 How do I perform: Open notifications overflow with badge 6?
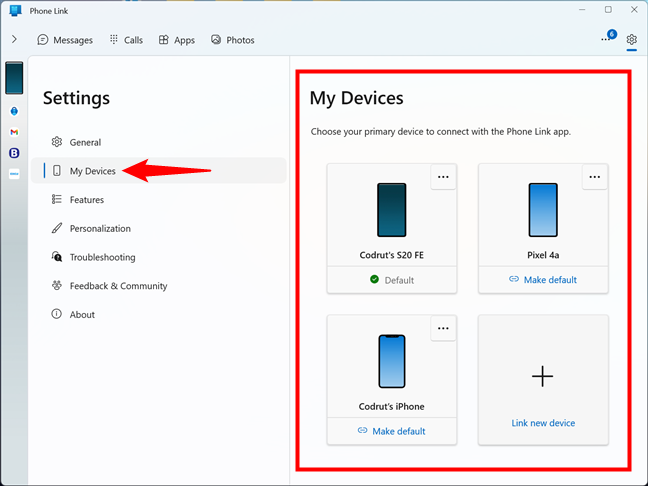point(608,38)
